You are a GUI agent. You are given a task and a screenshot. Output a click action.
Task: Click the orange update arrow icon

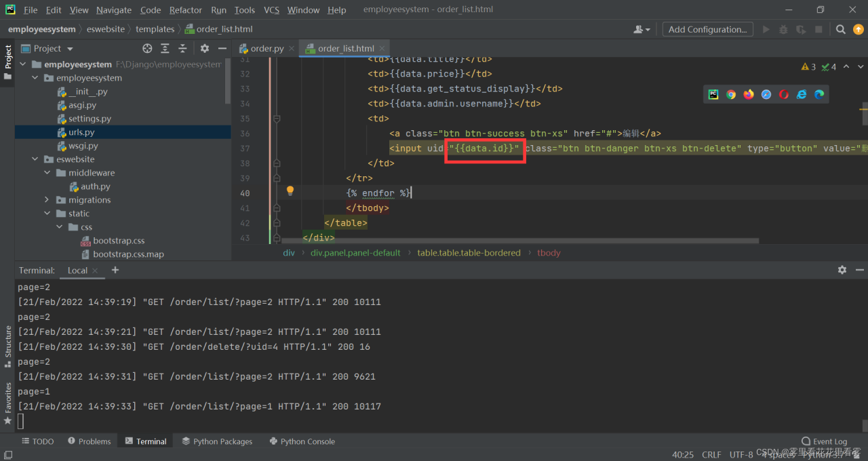858,29
